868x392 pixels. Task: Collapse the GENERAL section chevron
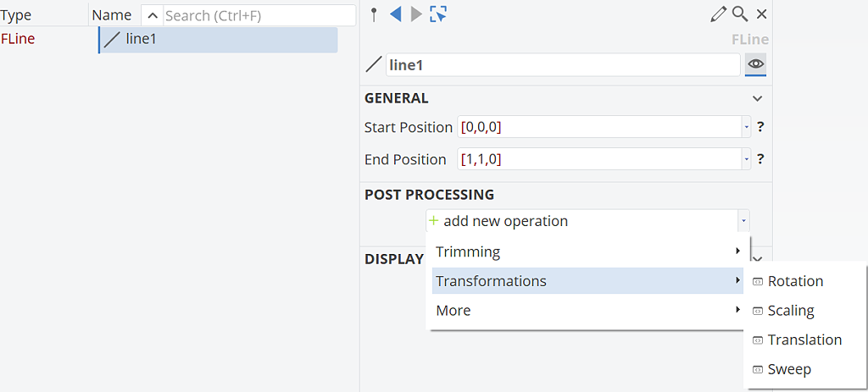(757, 98)
